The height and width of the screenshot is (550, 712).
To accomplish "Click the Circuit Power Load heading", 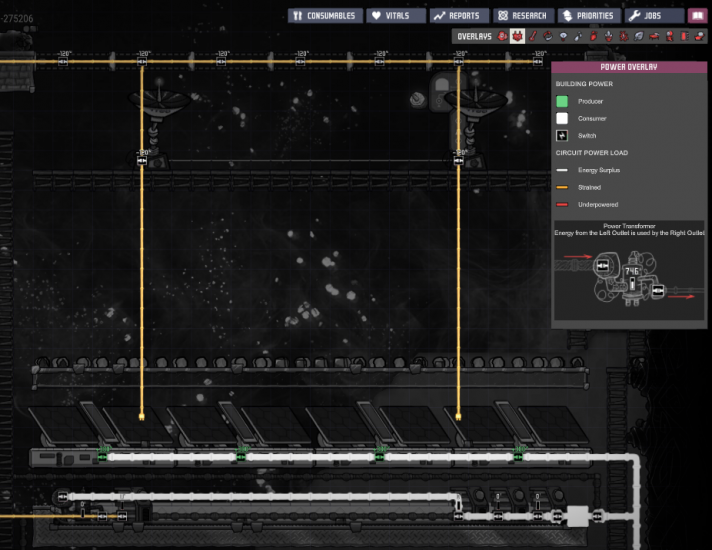I will 592,153.
